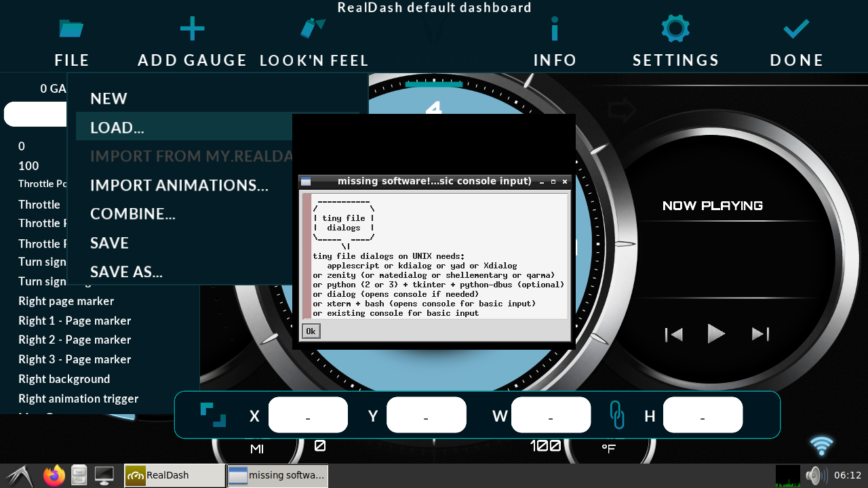Viewport: 868px width, 488px height.
Task: Click the W width field
Action: click(551, 415)
